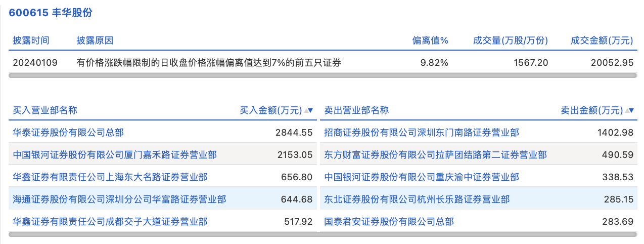Image resolution: width=644 pixels, height=244 pixels.
Task: Select the 20240109 disclosure date row
Action: (x=323, y=63)
